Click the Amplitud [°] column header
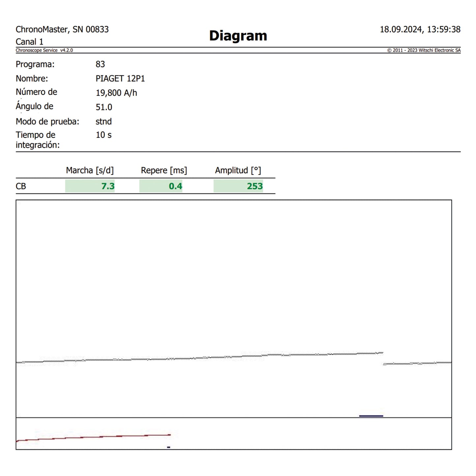Viewport: 476px width, 476px height. (238, 170)
